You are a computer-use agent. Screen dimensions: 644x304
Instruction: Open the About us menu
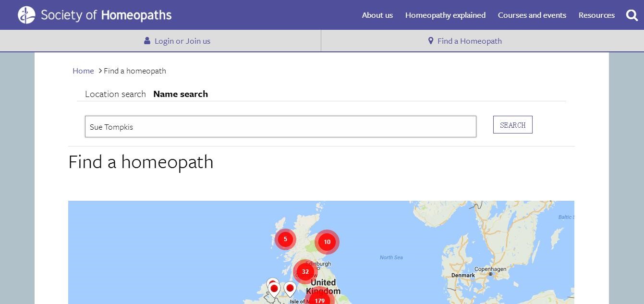(x=377, y=15)
